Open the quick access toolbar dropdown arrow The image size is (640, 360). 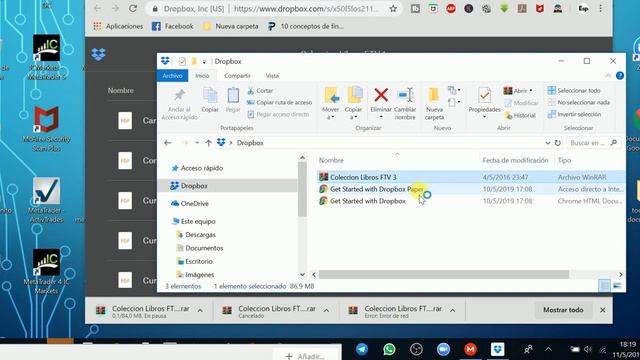204,62
